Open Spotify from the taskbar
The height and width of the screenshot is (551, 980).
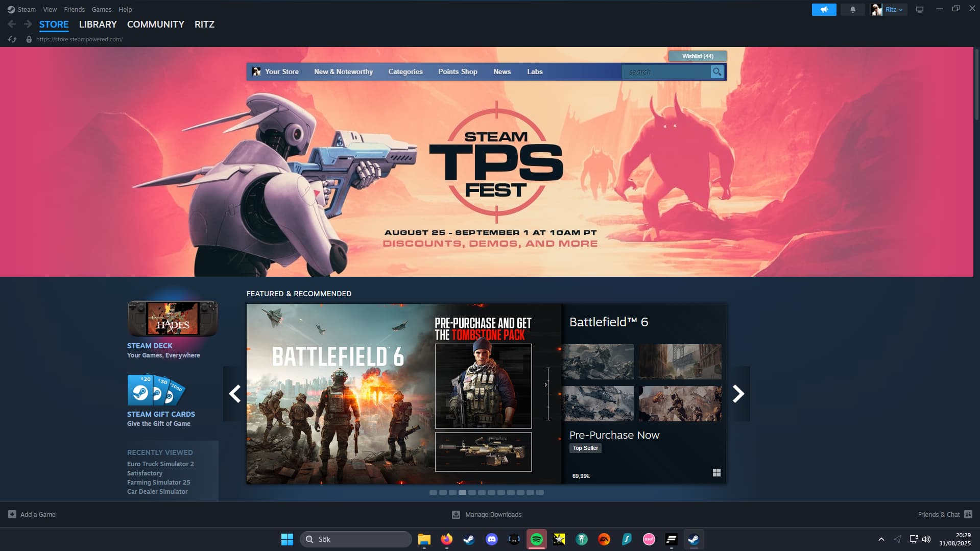[x=536, y=539]
